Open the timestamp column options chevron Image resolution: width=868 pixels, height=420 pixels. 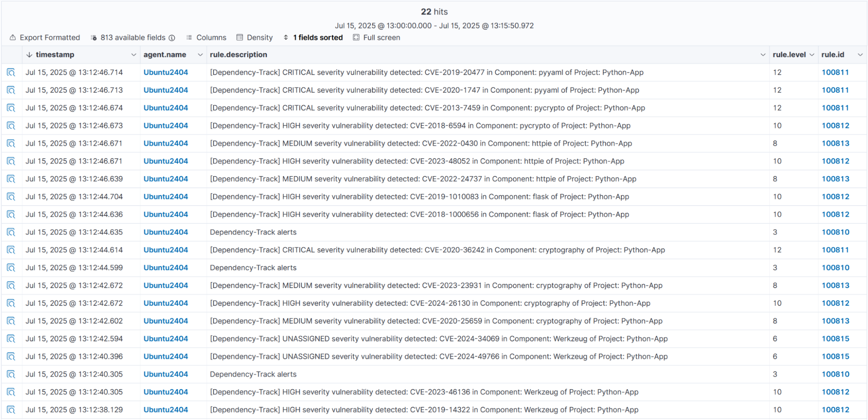pyautogui.click(x=133, y=55)
